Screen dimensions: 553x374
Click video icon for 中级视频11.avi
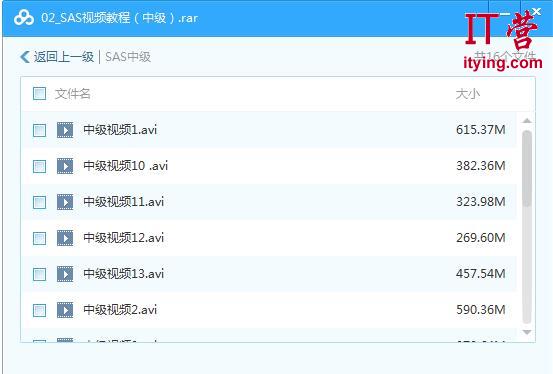pos(65,202)
